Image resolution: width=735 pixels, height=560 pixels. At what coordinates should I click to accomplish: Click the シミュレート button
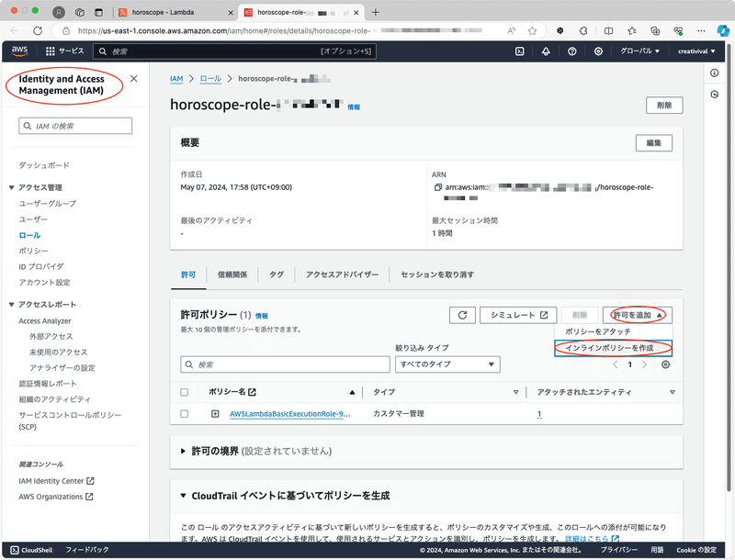click(x=518, y=315)
